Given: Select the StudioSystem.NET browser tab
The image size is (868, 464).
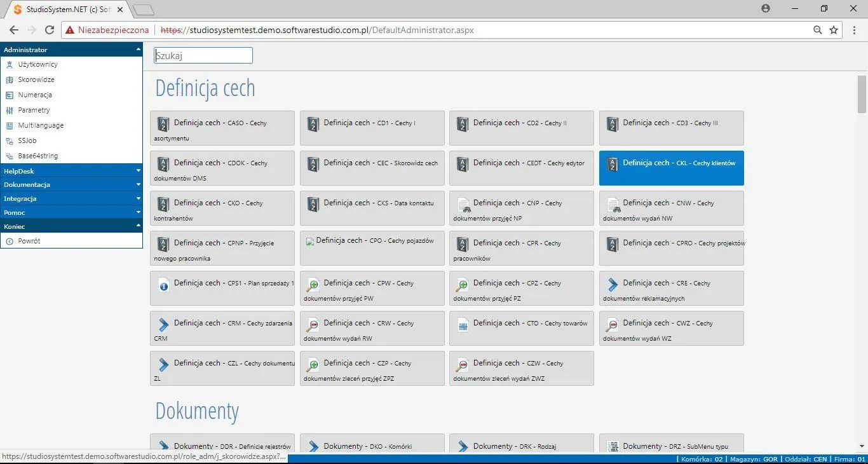Looking at the screenshot, I should (68, 10).
